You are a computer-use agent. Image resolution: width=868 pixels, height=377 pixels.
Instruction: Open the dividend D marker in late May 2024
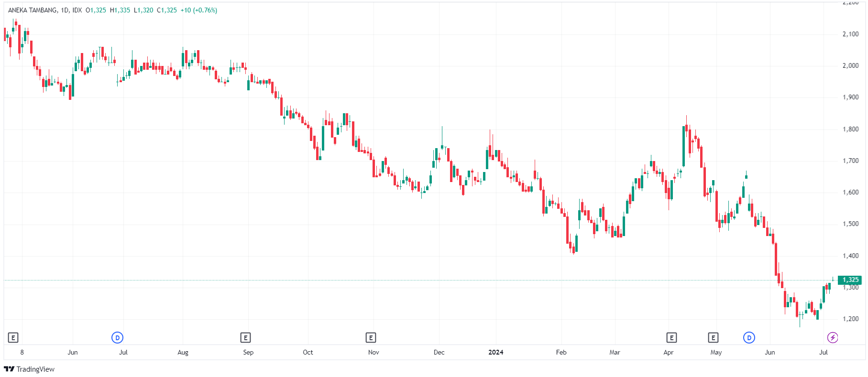pos(749,338)
